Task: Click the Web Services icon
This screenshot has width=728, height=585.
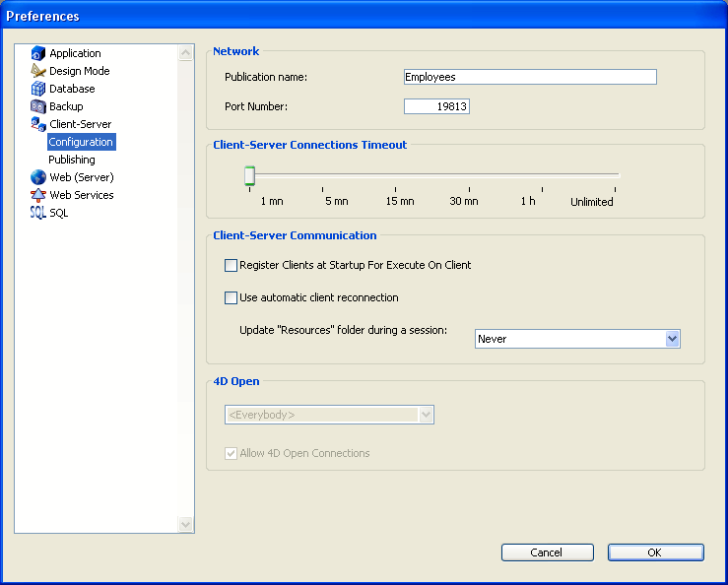Action: click(x=38, y=195)
